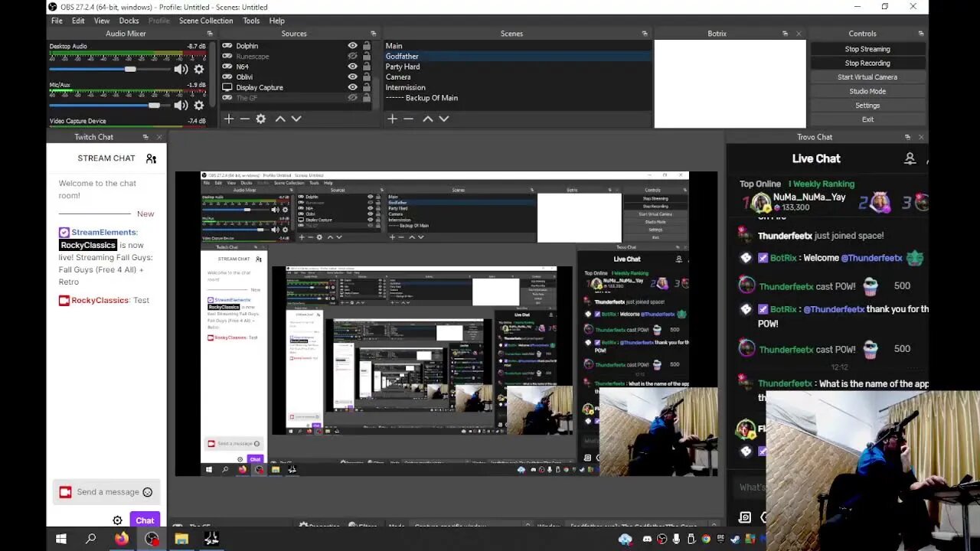Remove selected source with minus icon
This screenshot has height=551, width=980.
pyautogui.click(x=244, y=119)
